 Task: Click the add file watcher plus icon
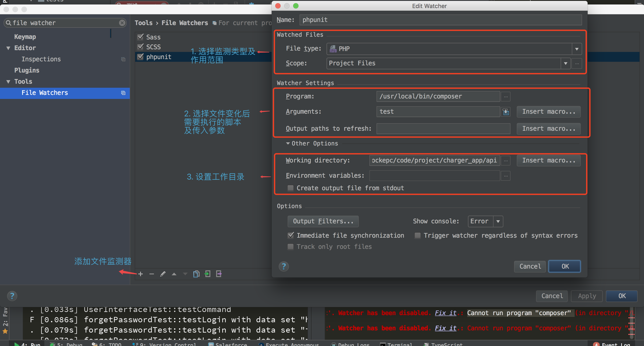(x=141, y=274)
